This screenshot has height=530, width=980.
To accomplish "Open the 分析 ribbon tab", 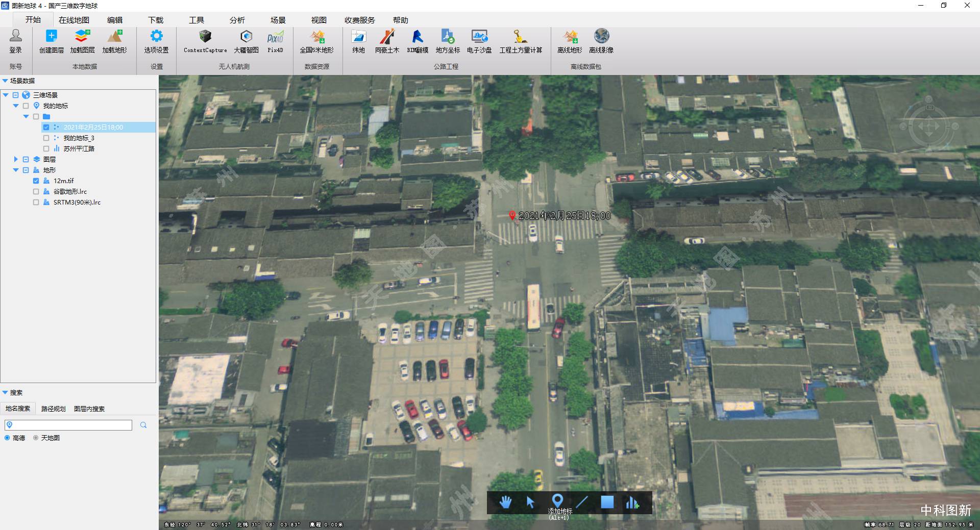I will (x=237, y=20).
